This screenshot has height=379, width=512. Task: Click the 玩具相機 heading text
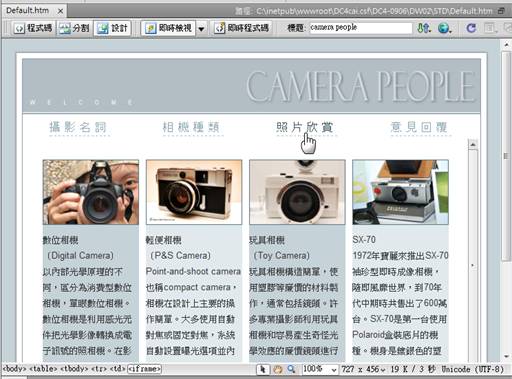point(267,240)
